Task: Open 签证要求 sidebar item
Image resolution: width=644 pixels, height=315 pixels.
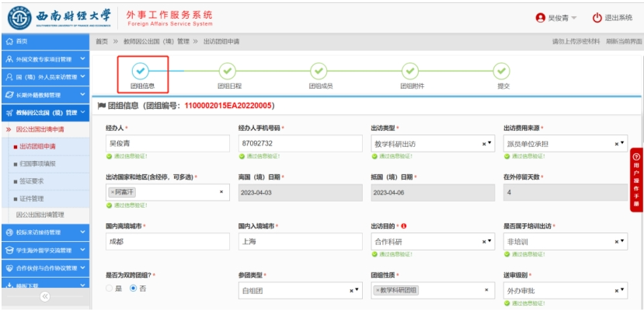Action: 34,180
